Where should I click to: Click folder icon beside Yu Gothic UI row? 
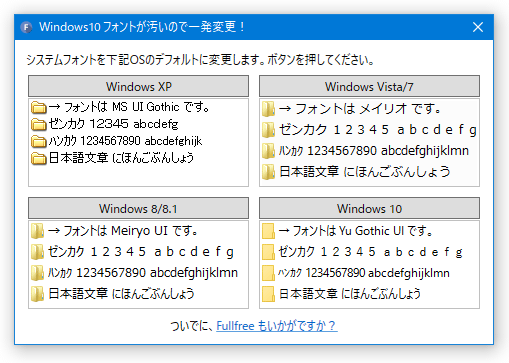(268, 231)
